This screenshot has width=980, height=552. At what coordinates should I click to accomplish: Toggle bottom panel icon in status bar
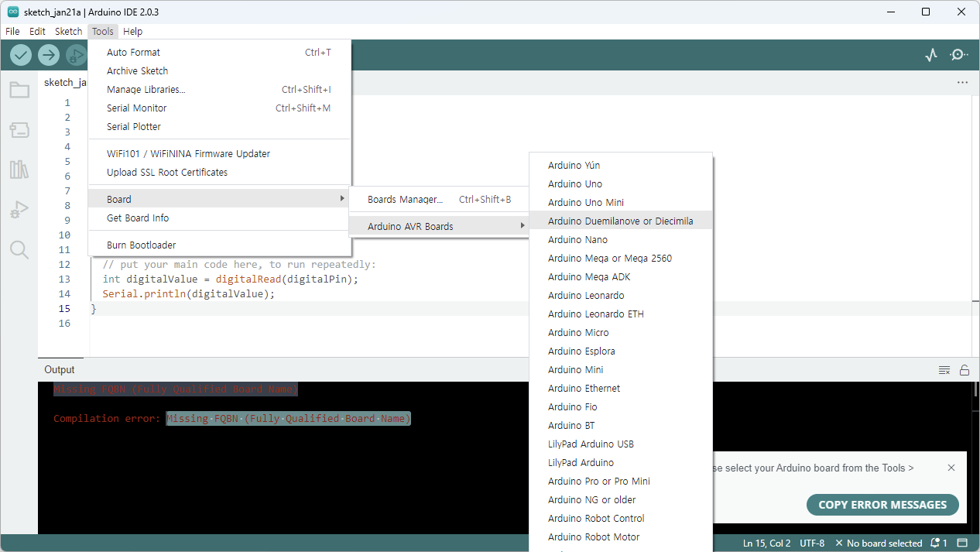click(x=962, y=543)
